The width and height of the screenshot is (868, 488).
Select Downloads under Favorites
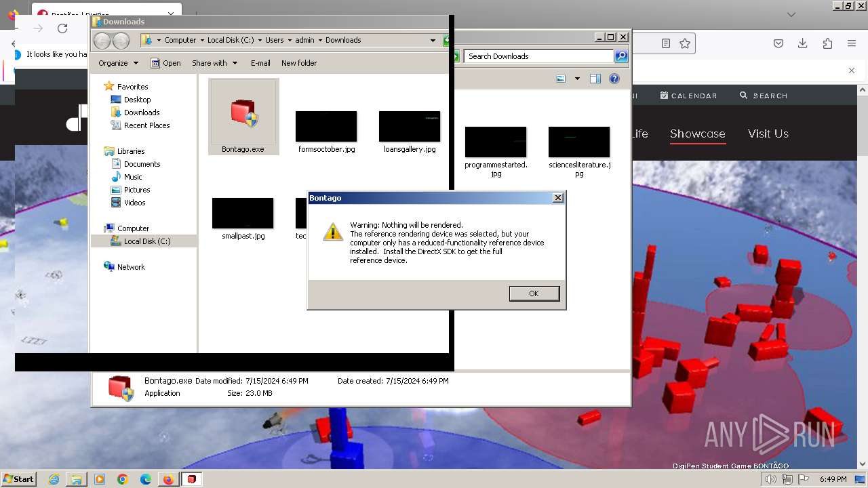coord(142,113)
